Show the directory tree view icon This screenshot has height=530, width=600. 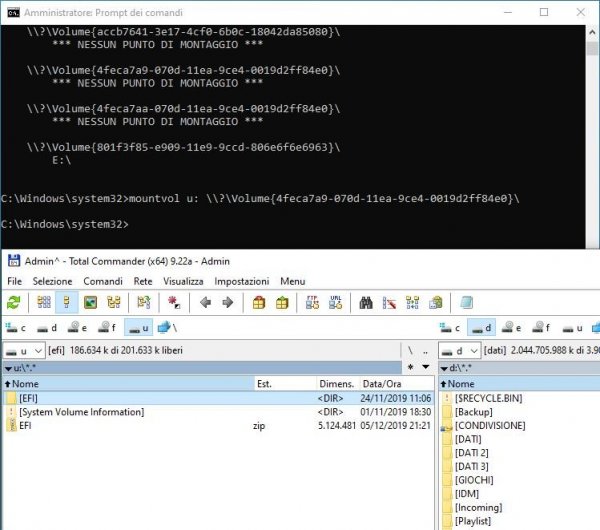coord(114,302)
